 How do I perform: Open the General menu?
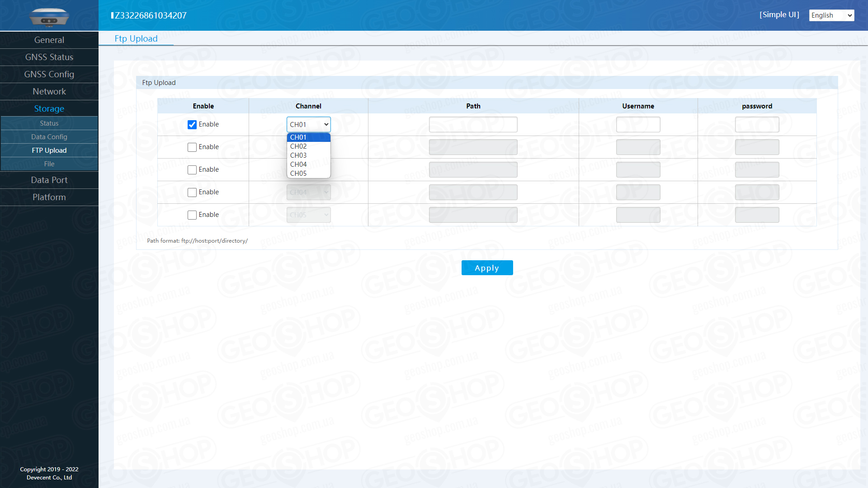pos(49,40)
